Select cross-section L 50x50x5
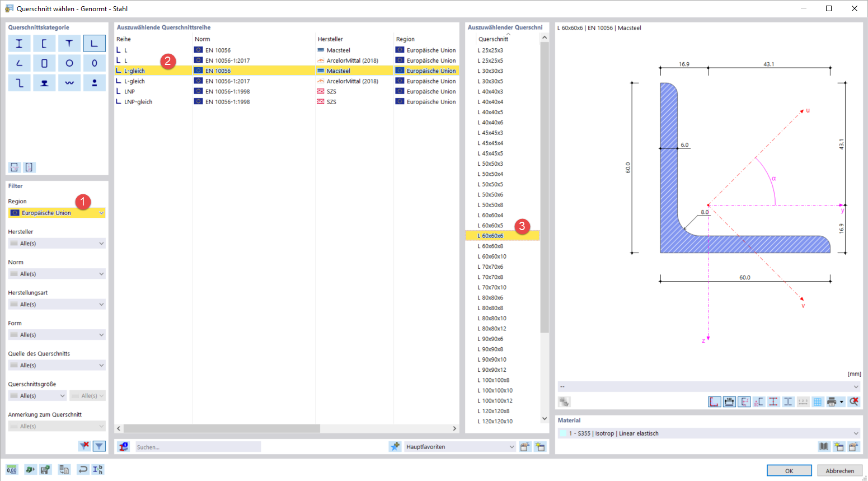Viewport: 868px width, 481px height. (x=503, y=184)
